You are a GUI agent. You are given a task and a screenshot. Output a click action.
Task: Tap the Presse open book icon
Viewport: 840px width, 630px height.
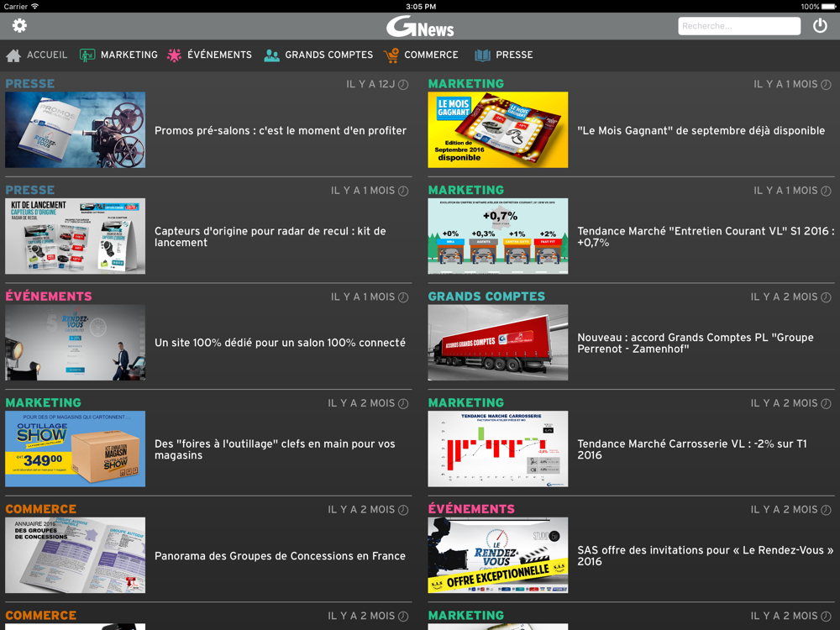482,55
